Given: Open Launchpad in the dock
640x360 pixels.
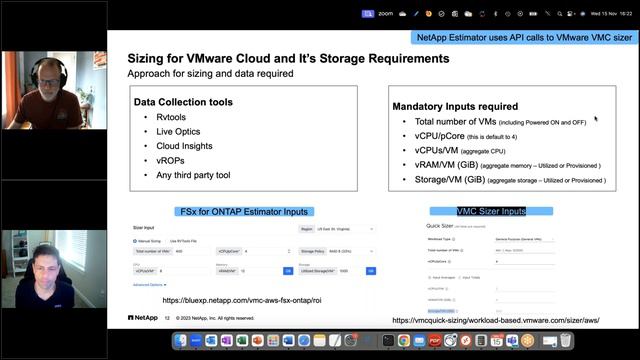Looking at the screenshot, I should (273, 341).
